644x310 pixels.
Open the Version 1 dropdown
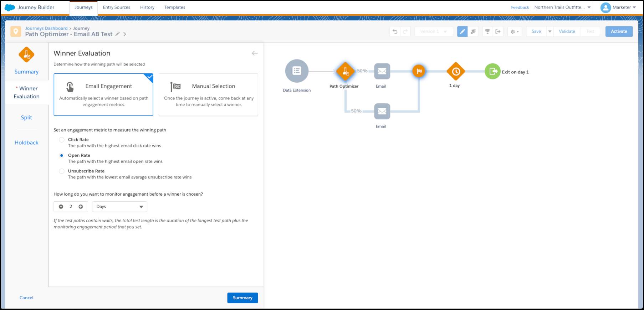434,31
